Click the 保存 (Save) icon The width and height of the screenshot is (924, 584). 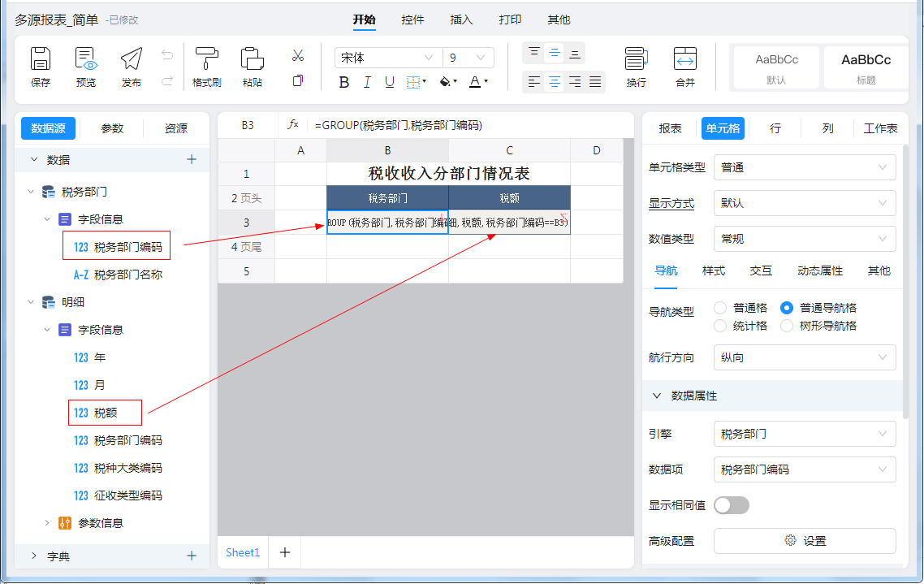tap(41, 60)
